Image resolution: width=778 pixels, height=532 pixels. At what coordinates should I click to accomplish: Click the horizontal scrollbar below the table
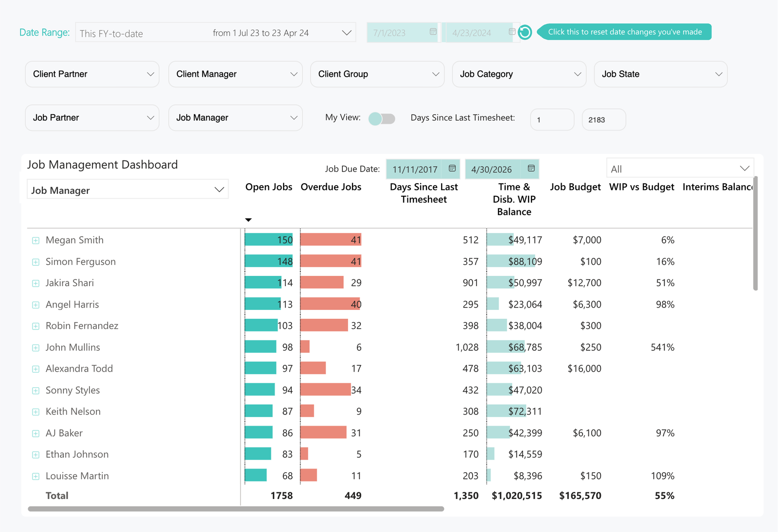point(236,509)
